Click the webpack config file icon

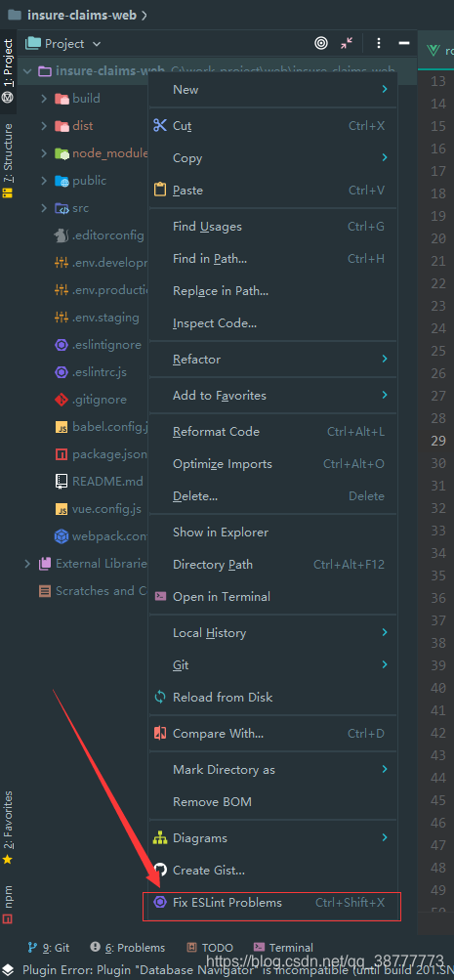click(x=62, y=536)
